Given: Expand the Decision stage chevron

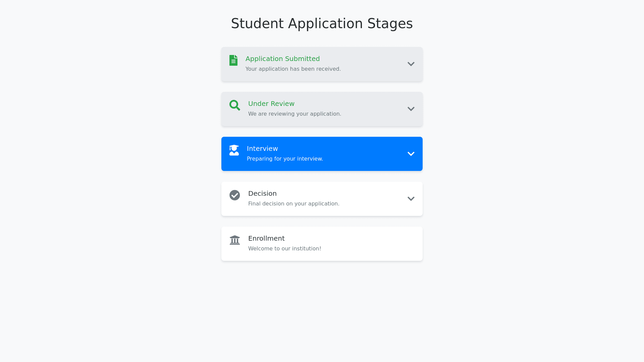Looking at the screenshot, I should 411,199.
